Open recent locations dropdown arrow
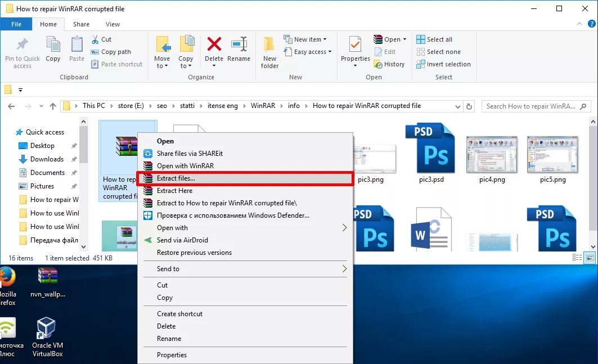This screenshot has width=598, height=364. tap(41, 106)
